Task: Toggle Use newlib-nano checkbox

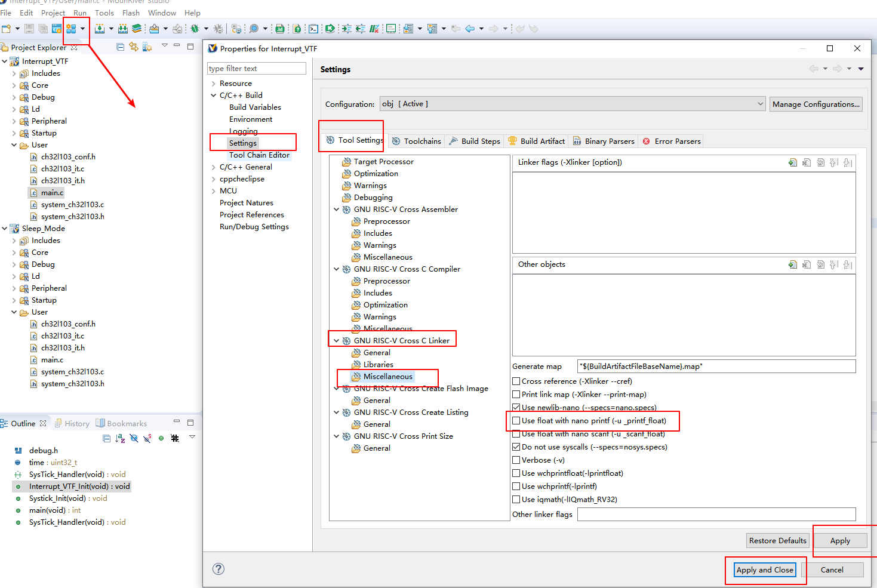Action: [x=516, y=407]
